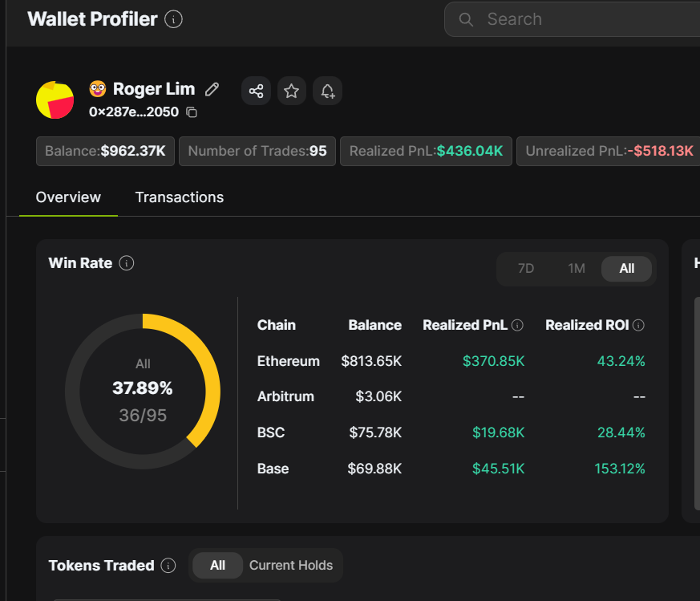Click Ethereum ROI 43.24%
This screenshot has height=601, width=700.
coord(621,361)
